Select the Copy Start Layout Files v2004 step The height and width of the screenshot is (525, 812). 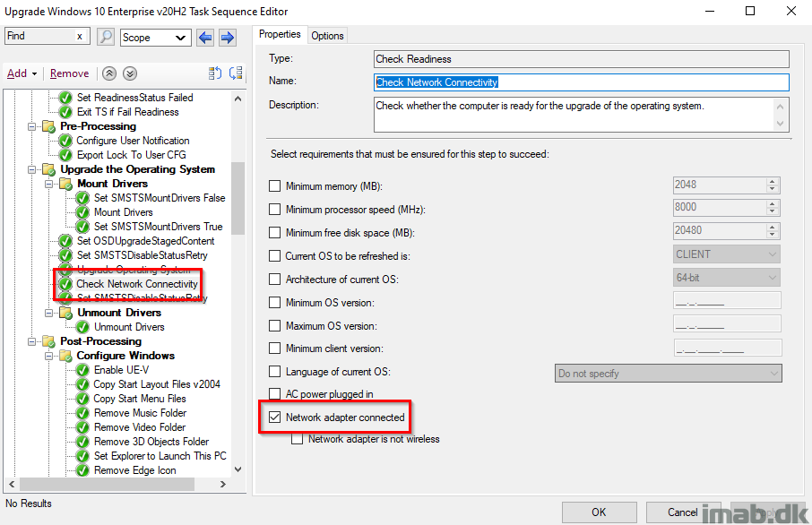click(x=157, y=384)
